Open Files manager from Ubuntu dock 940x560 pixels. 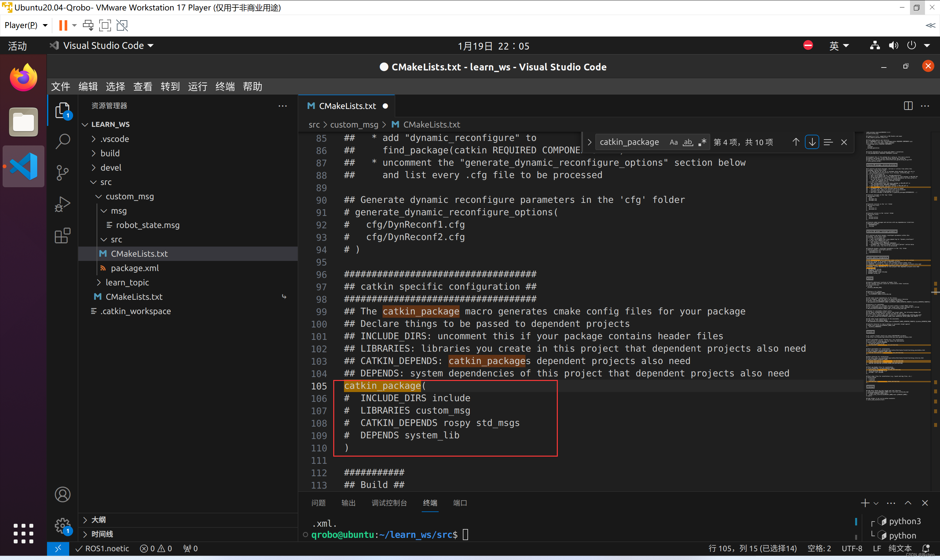coord(23,122)
